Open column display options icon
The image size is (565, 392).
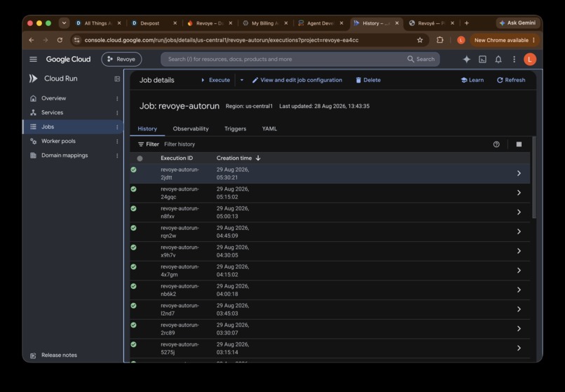pyautogui.click(x=519, y=144)
